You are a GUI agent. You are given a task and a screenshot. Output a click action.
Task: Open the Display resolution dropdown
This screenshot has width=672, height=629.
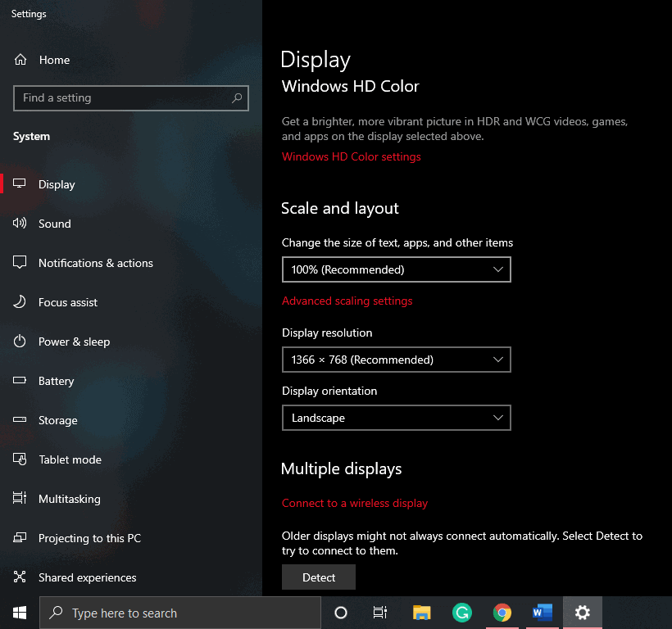click(397, 360)
